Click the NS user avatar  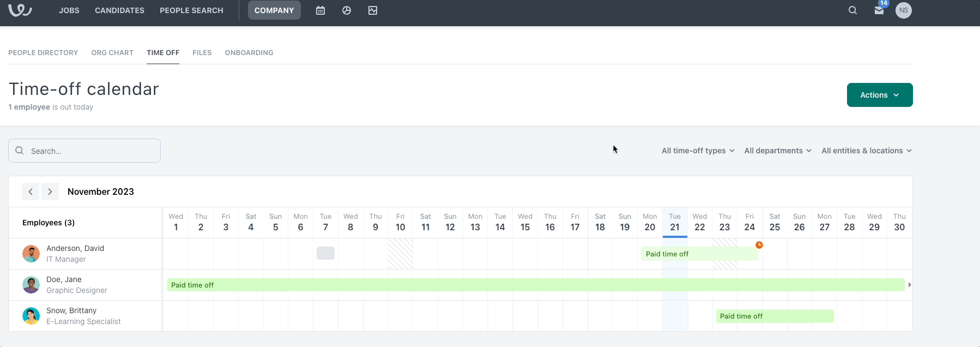[x=904, y=10]
